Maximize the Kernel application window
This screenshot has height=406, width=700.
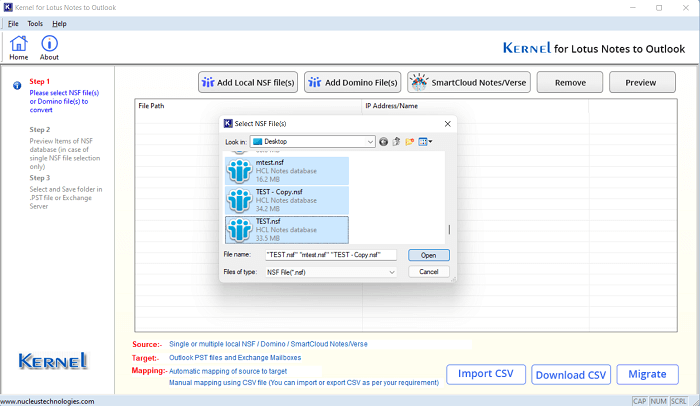pyautogui.click(x=659, y=8)
